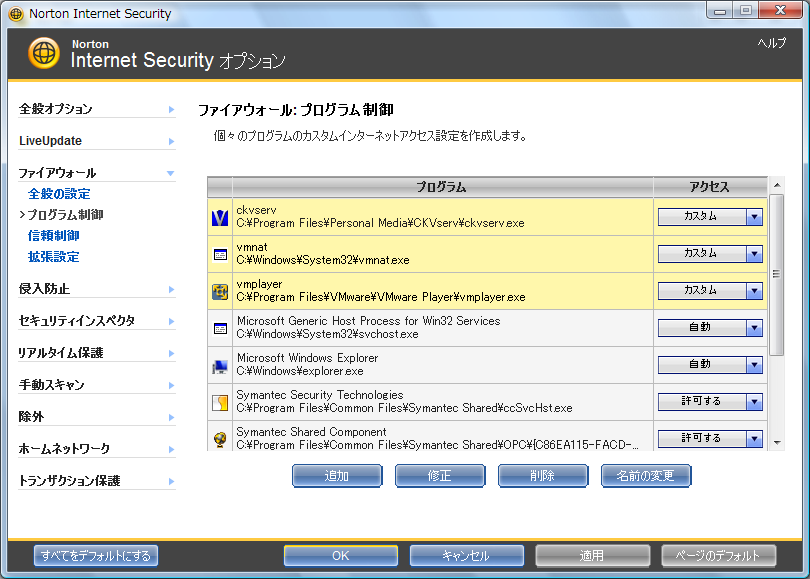Click the ckvserv program icon
The height and width of the screenshot is (579, 810).
point(220,217)
